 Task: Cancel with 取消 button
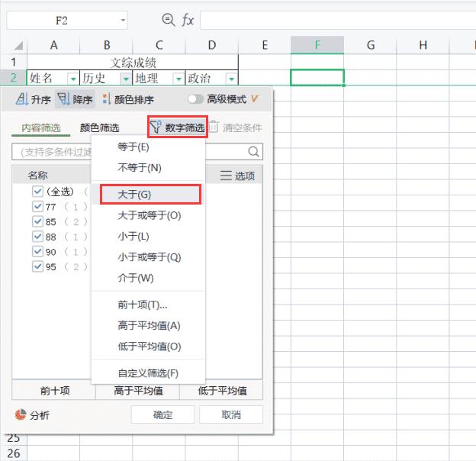coord(230,414)
